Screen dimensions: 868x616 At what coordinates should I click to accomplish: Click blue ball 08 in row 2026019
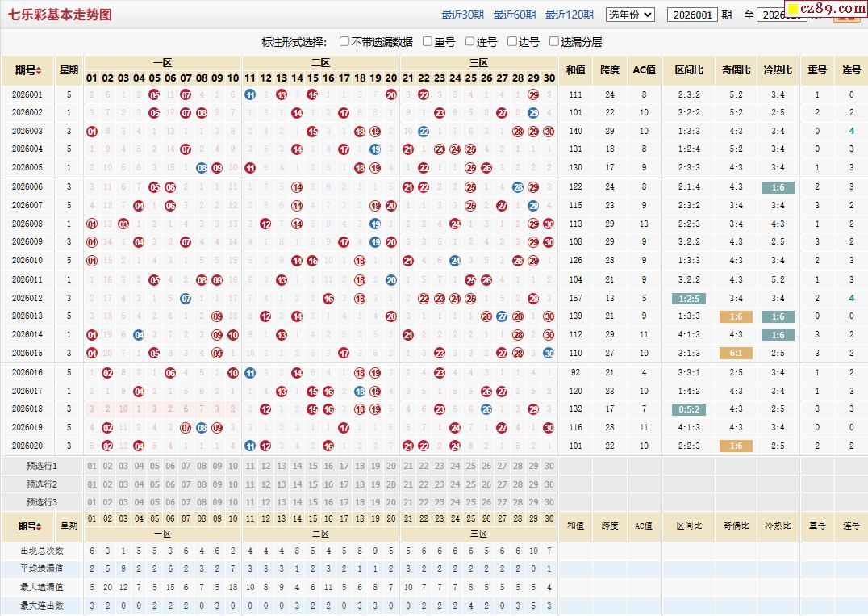click(x=202, y=428)
